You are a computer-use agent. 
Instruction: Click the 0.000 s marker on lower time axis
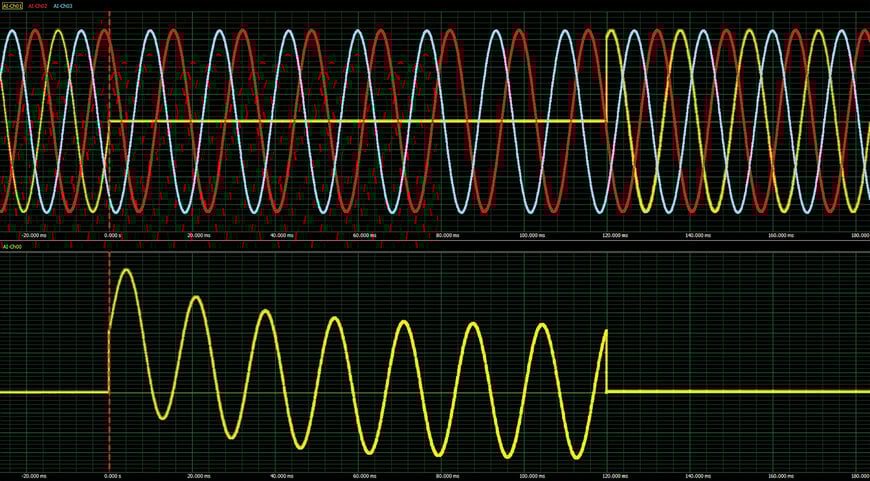tap(113, 476)
